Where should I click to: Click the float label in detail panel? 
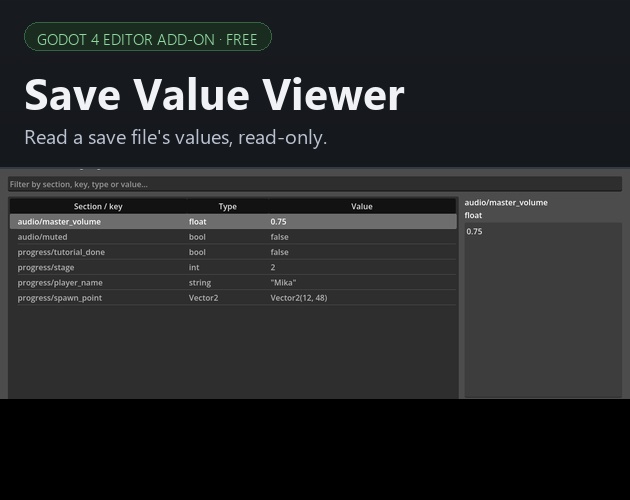click(x=473, y=215)
